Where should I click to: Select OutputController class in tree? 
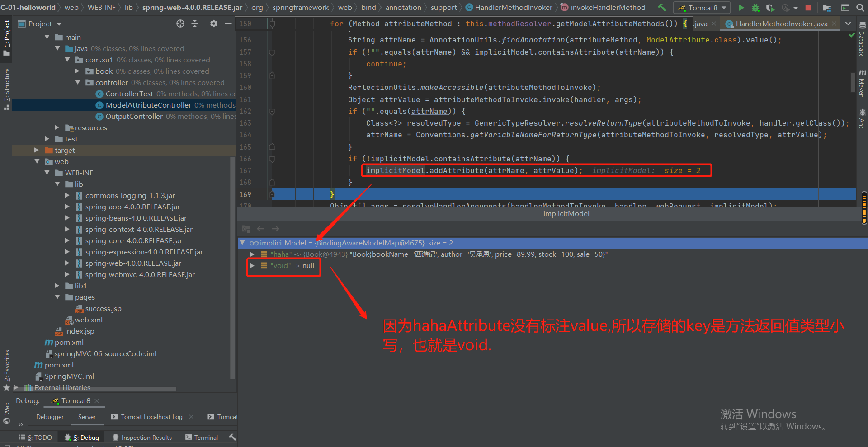point(134,116)
